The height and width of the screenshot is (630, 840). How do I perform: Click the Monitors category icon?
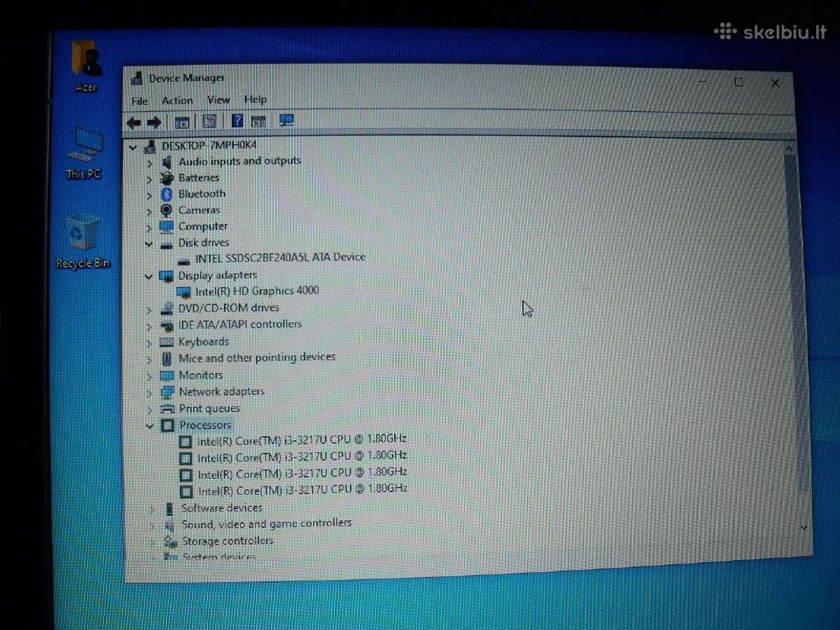(167, 375)
